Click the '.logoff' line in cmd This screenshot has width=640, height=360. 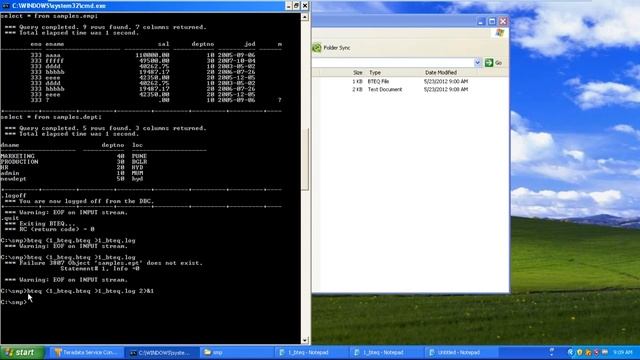click(x=14, y=196)
